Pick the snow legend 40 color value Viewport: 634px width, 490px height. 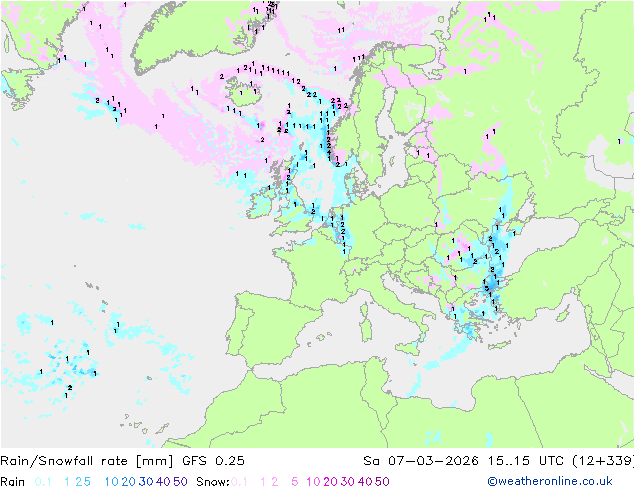365,482
